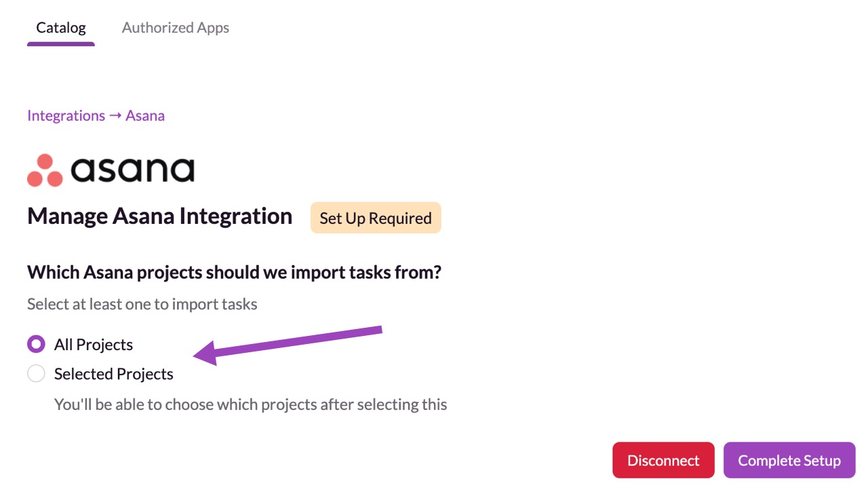Viewport: 868px width, 494px height.
Task: Open the Authorized Apps tab
Action: (x=175, y=28)
